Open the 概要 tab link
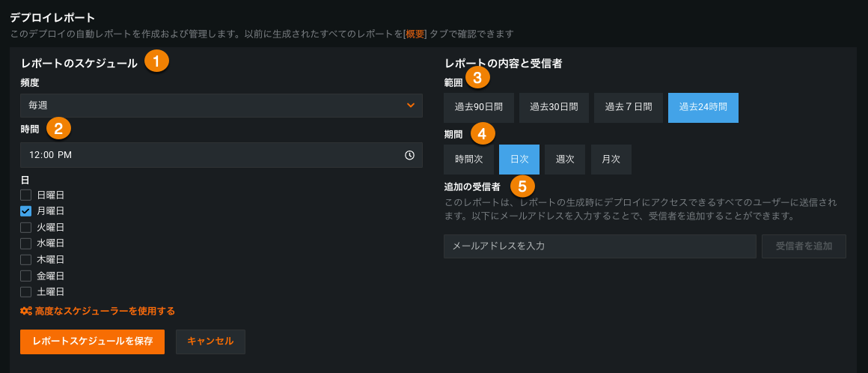Image resolution: width=868 pixels, height=373 pixels. click(415, 34)
